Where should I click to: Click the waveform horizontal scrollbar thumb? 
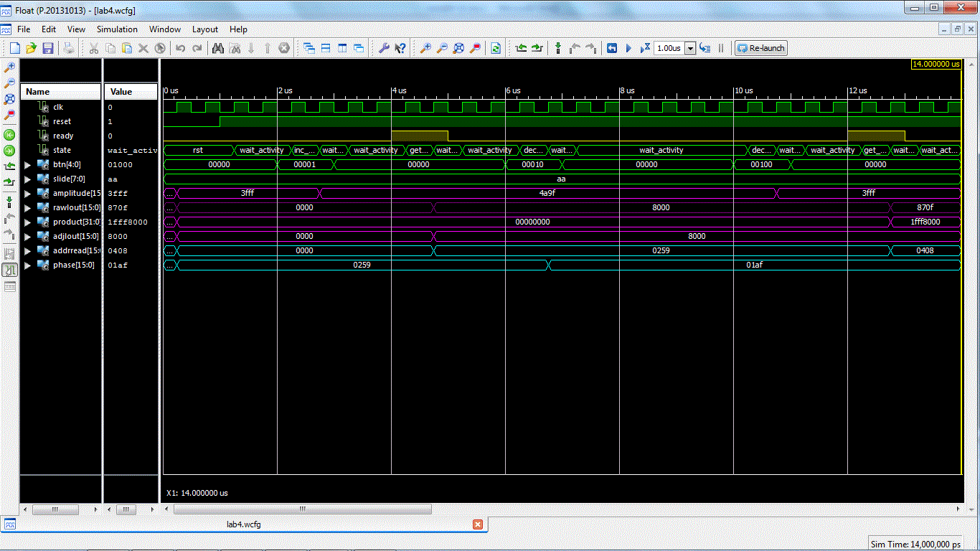(302, 509)
